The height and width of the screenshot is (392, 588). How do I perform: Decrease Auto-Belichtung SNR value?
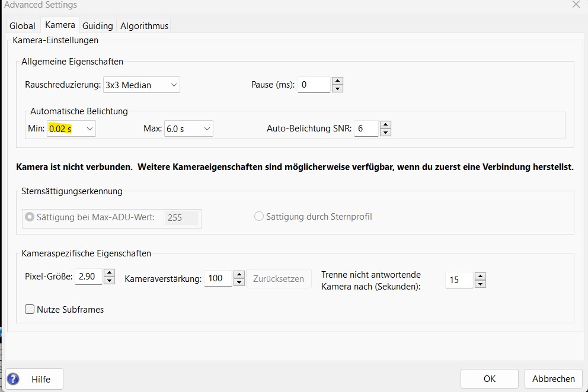pyautogui.click(x=385, y=133)
